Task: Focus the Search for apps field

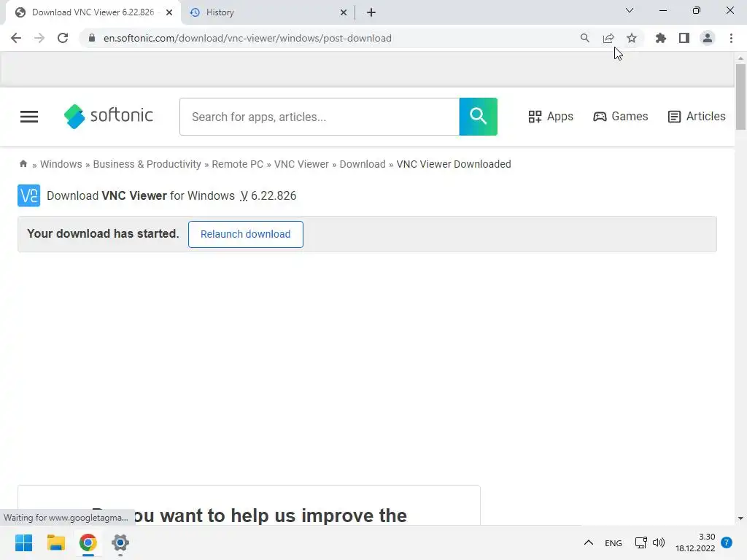Action: 320,117
